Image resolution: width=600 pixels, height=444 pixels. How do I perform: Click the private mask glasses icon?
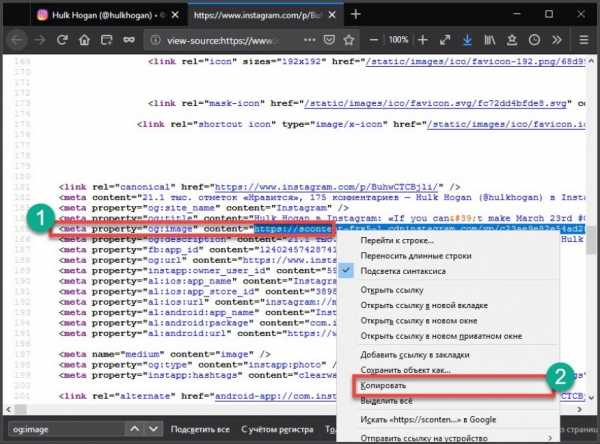coord(129,40)
